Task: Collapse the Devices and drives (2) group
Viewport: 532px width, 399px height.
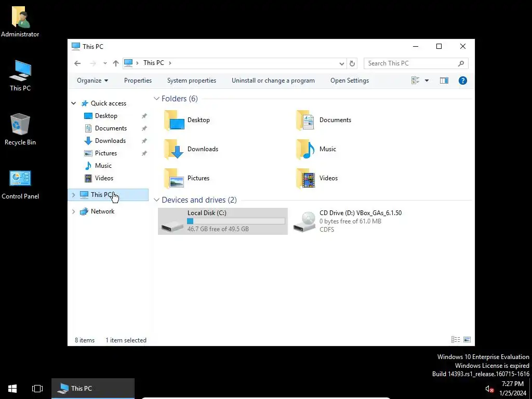Action: pyautogui.click(x=156, y=200)
